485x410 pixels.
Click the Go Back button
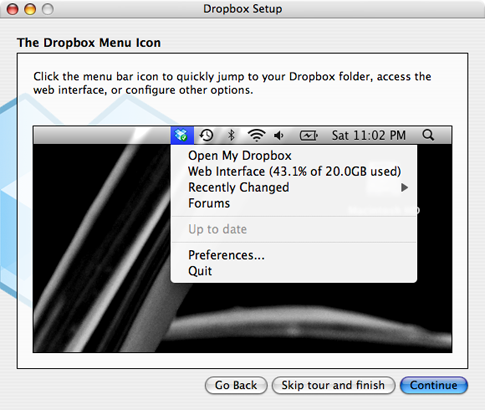pos(236,385)
